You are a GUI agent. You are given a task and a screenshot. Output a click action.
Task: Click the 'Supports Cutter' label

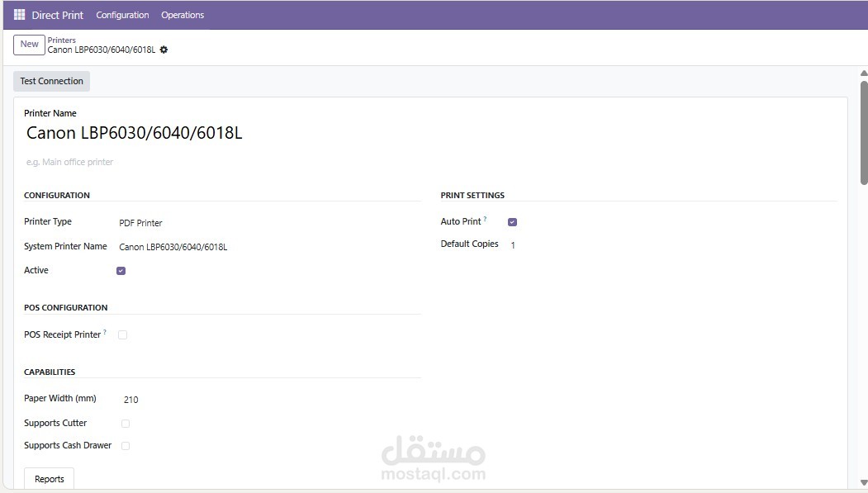point(55,423)
